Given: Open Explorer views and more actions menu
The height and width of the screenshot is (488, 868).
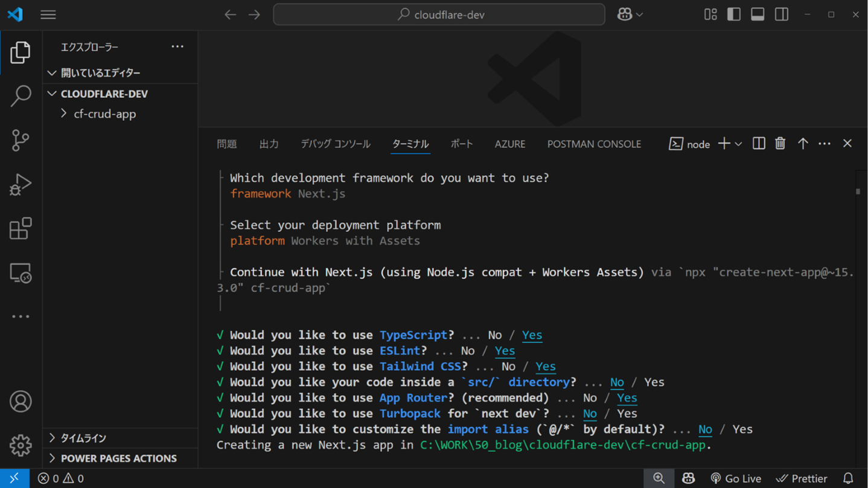Looking at the screenshot, I should (x=177, y=47).
